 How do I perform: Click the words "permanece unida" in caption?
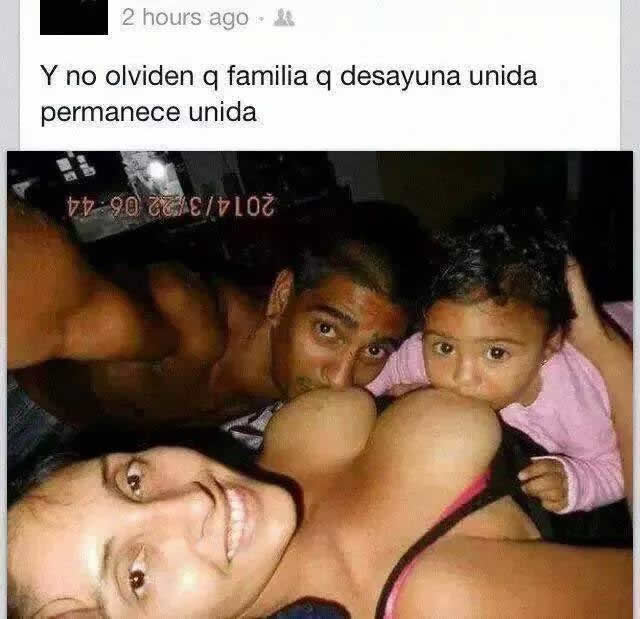click(149, 113)
